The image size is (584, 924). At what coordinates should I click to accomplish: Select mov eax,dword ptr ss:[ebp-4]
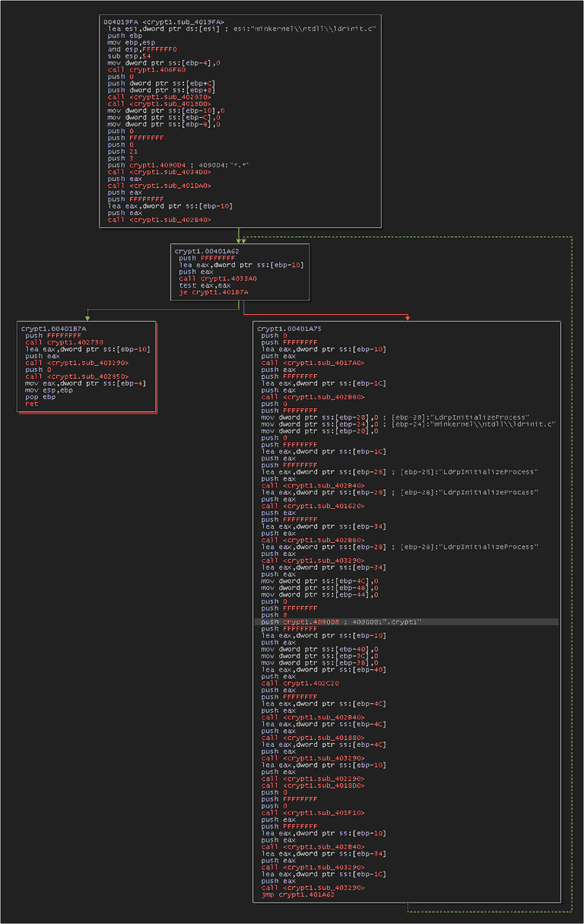pos(86,383)
